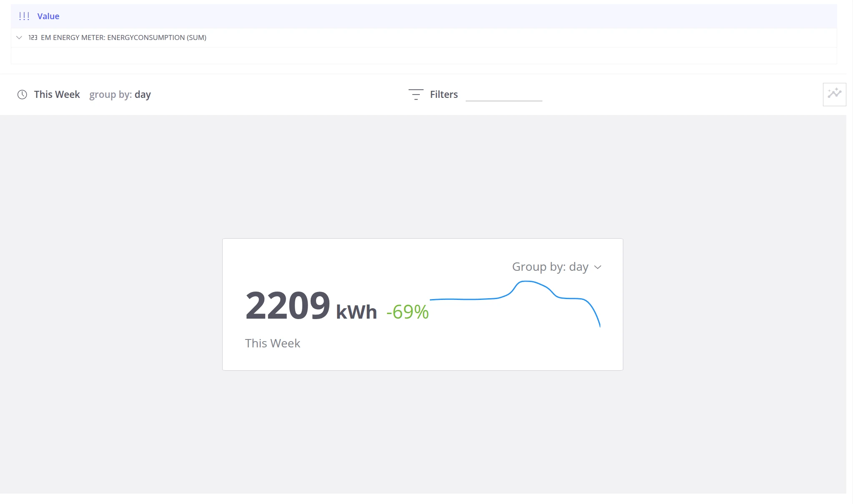
Task: Click the This Week caption in the card
Action: [273, 343]
